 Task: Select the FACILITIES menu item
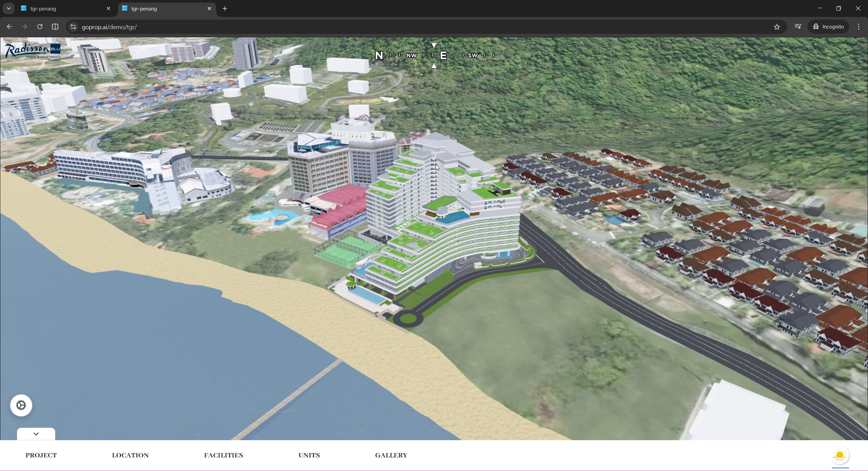tap(223, 455)
